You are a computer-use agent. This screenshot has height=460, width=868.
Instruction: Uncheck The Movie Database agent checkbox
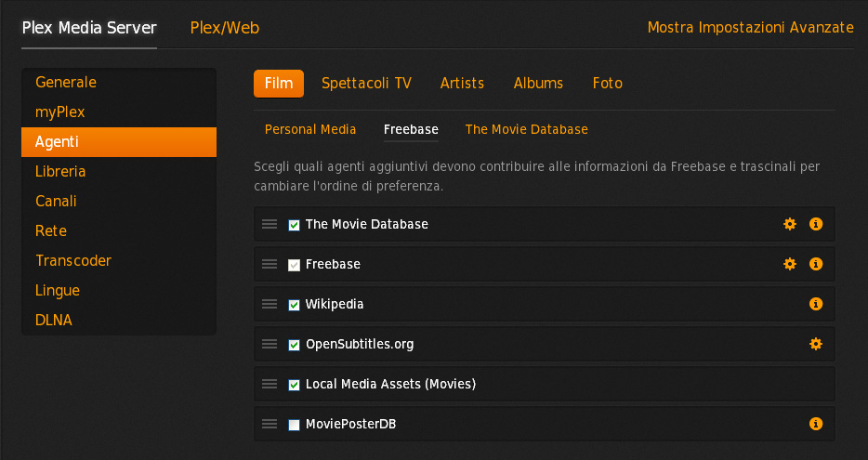coord(294,225)
